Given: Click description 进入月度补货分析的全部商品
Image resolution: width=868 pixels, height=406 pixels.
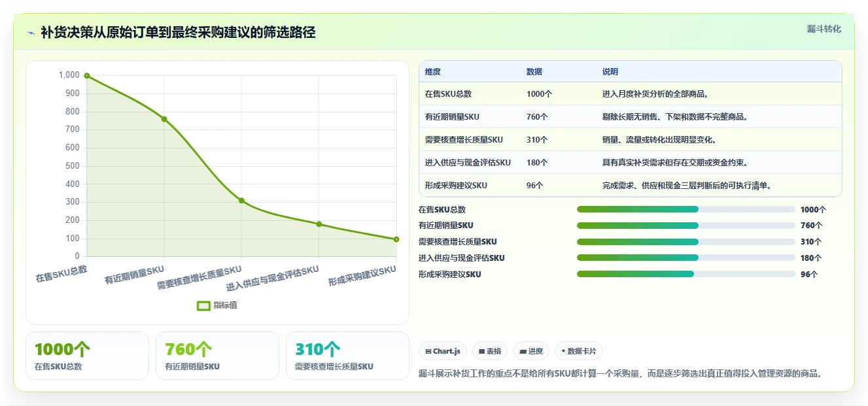Looking at the screenshot, I should pos(655,94).
